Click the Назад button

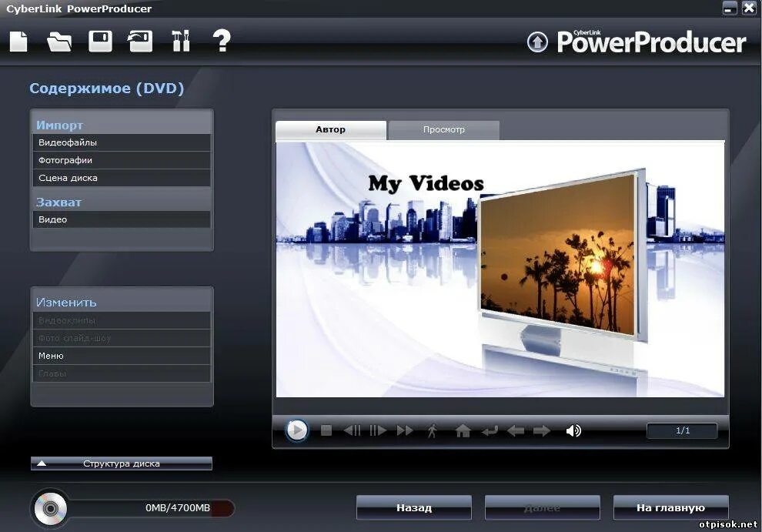point(414,507)
